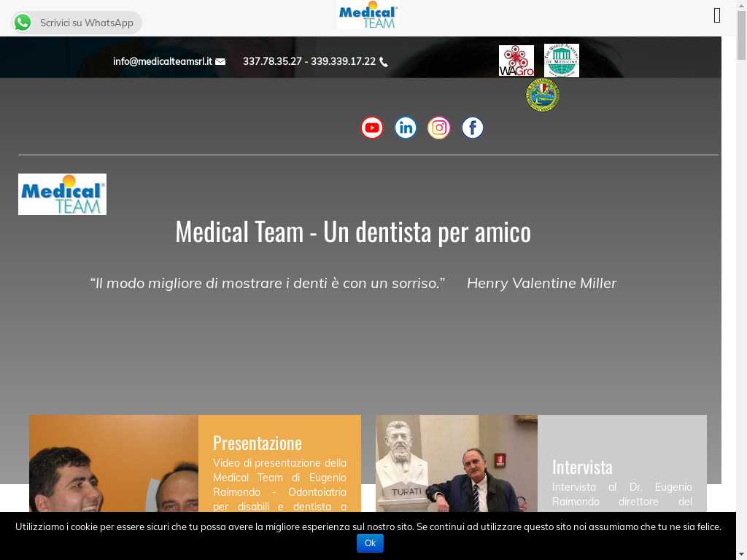The image size is (747, 560).
Task: Click the envelope icon beside the email
Action: [x=220, y=61]
